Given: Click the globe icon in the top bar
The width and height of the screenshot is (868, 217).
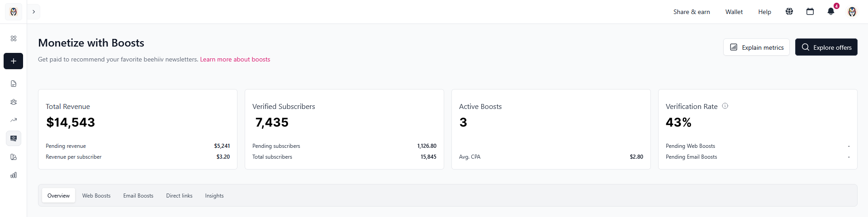Looking at the screenshot, I should (789, 12).
